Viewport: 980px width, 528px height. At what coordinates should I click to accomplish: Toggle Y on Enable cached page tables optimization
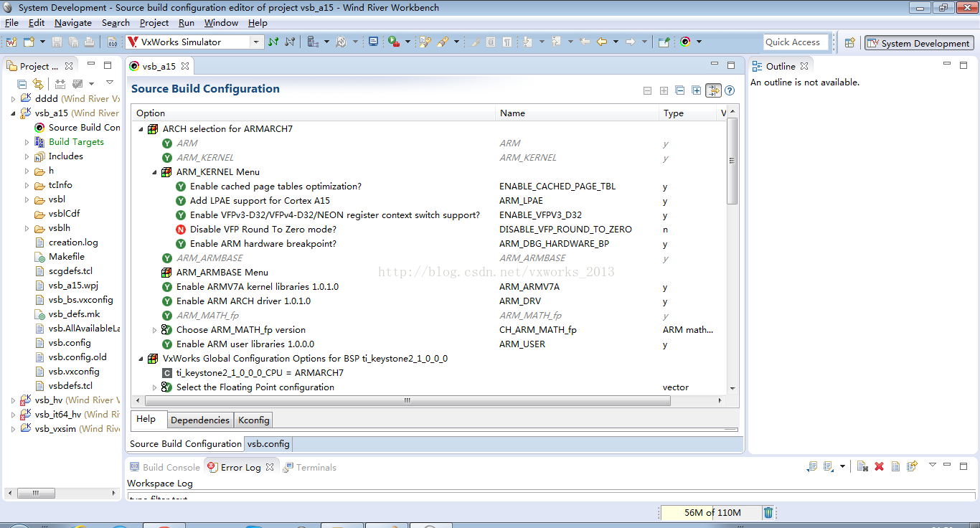(181, 187)
